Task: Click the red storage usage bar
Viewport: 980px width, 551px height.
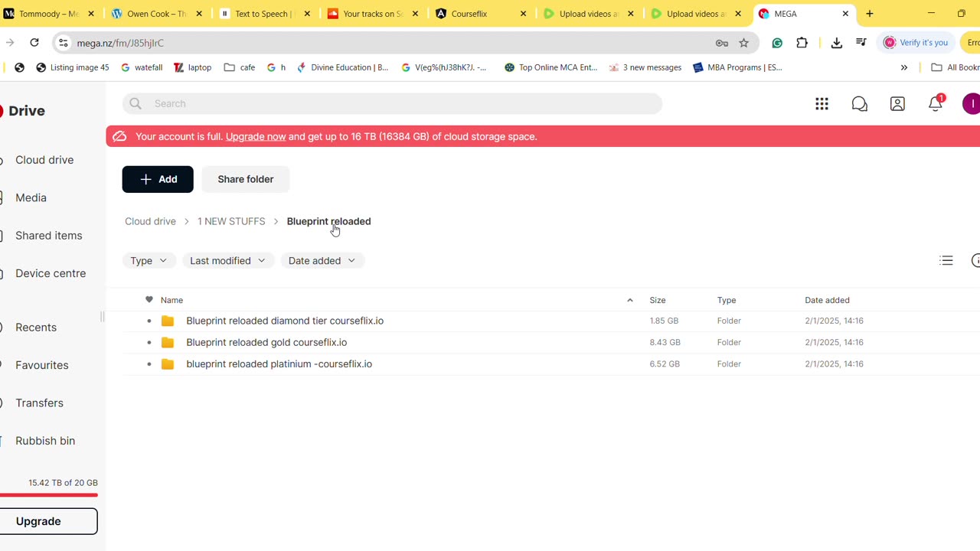Action: (49, 495)
